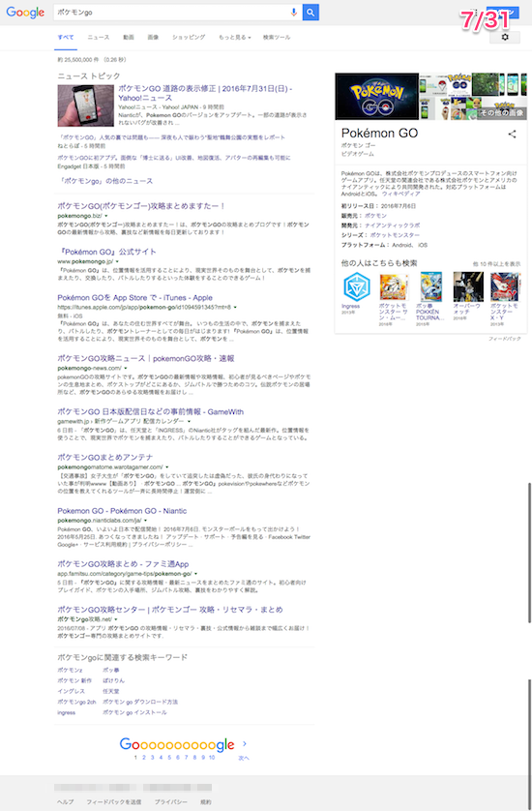The height and width of the screenshot is (811, 532).
Task: Open ポケモンGO攻略ニュース result
Action: click(146, 358)
